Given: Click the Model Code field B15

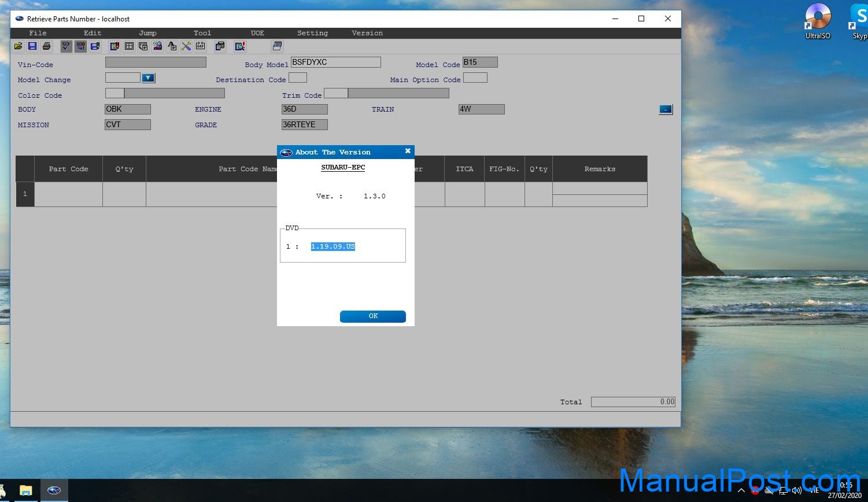Looking at the screenshot, I should coord(480,62).
